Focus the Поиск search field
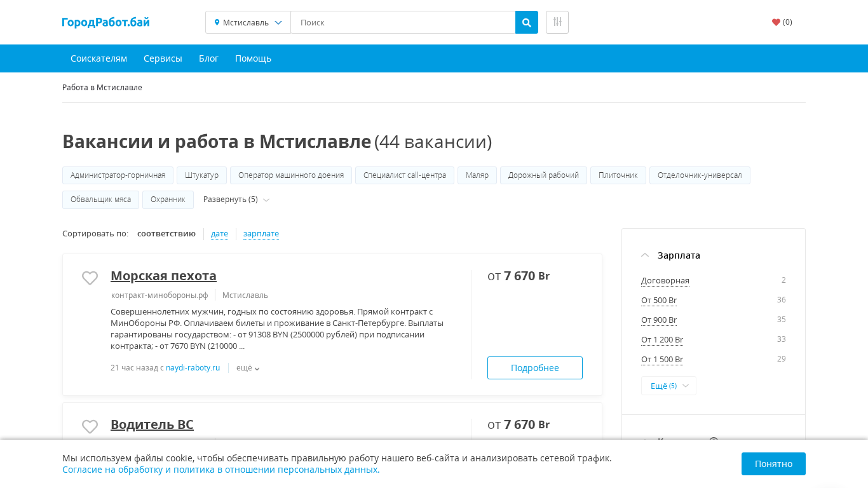This screenshot has width=868, height=488. (403, 22)
